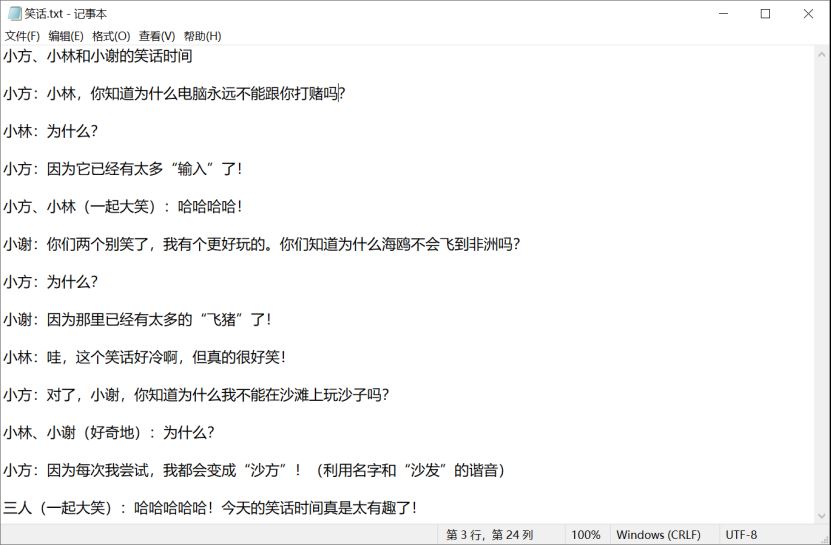Maximize the Notepad window

765,14
